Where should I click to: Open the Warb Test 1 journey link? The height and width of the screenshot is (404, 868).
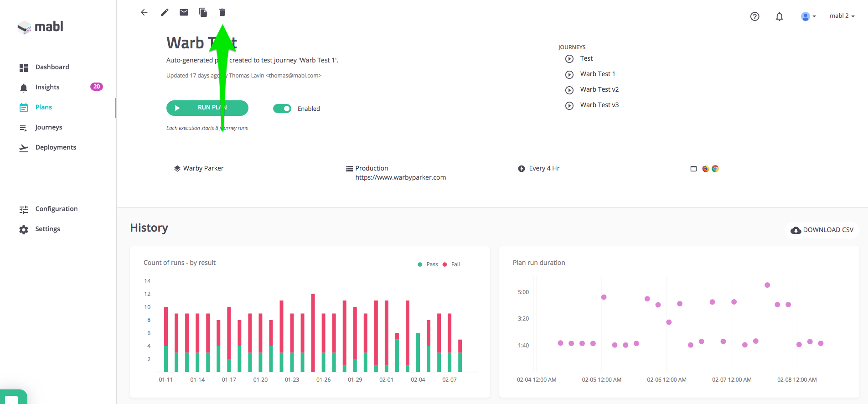click(x=598, y=74)
